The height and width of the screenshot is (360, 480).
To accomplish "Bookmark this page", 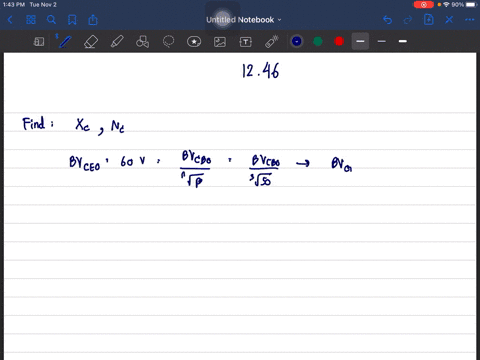I will click(x=72, y=20).
